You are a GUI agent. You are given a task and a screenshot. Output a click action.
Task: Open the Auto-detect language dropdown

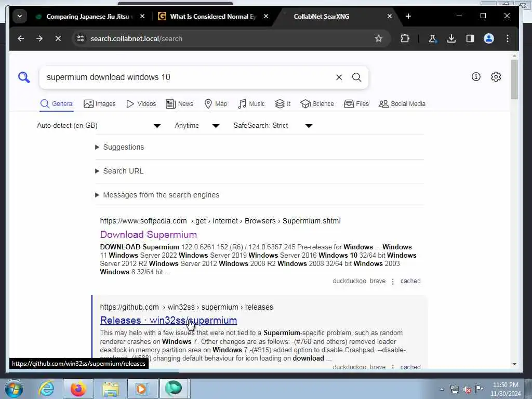(98, 126)
